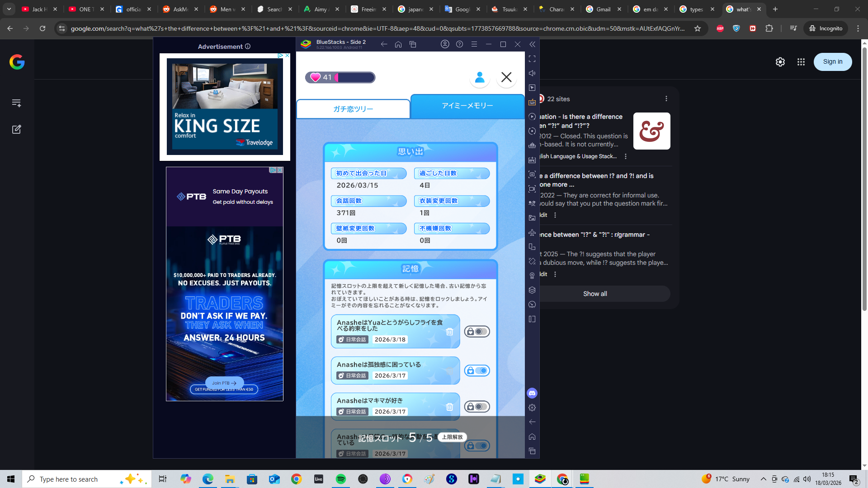Click Show all sites button
The image size is (868, 488).
(595, 294)
